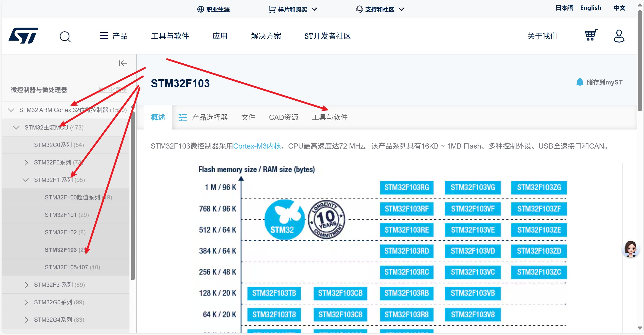
Task: Open the shopping cart
Action: [x=591, y=35]
